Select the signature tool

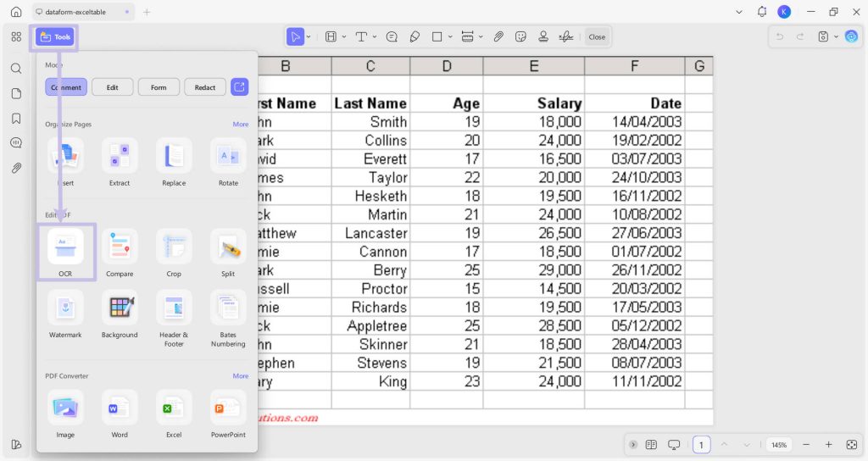pos(565,37)
